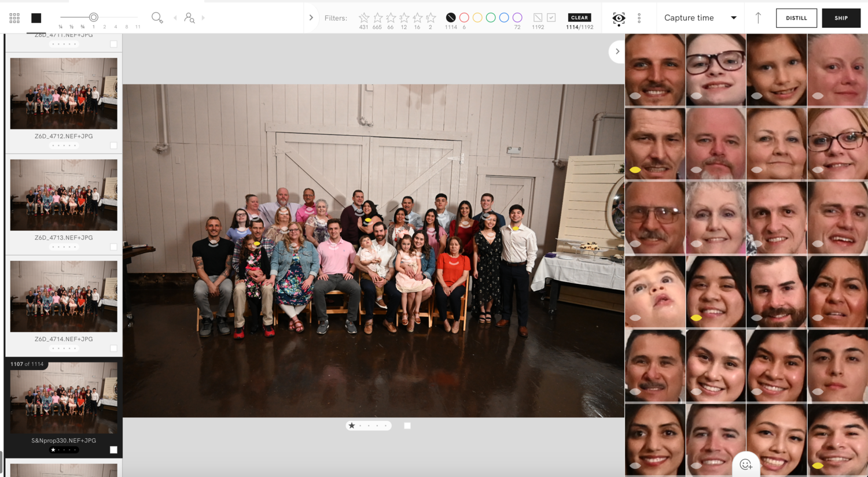
Task: Go to previous face arrow
Action: click(175, 18)
